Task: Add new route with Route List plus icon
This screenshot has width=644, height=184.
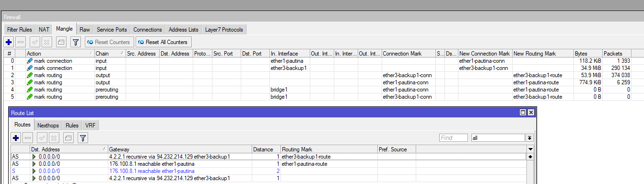Action: 16,138
